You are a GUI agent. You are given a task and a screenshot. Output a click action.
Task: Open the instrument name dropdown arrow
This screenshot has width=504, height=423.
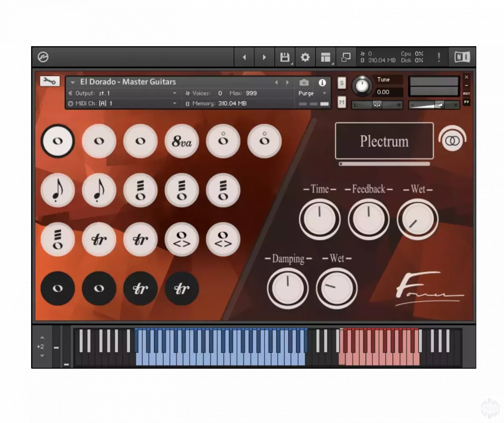tap(73, 82)
